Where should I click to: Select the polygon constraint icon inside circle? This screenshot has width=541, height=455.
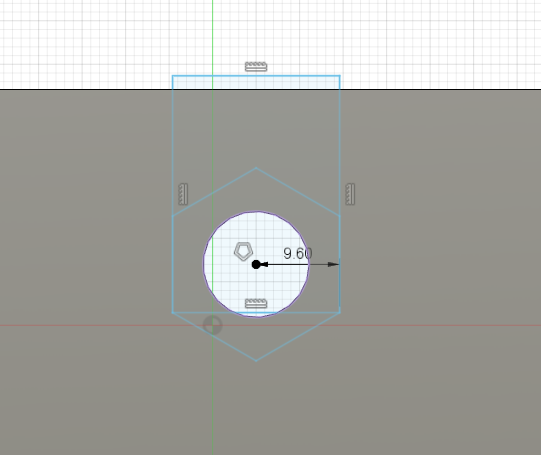pos(244,251)
